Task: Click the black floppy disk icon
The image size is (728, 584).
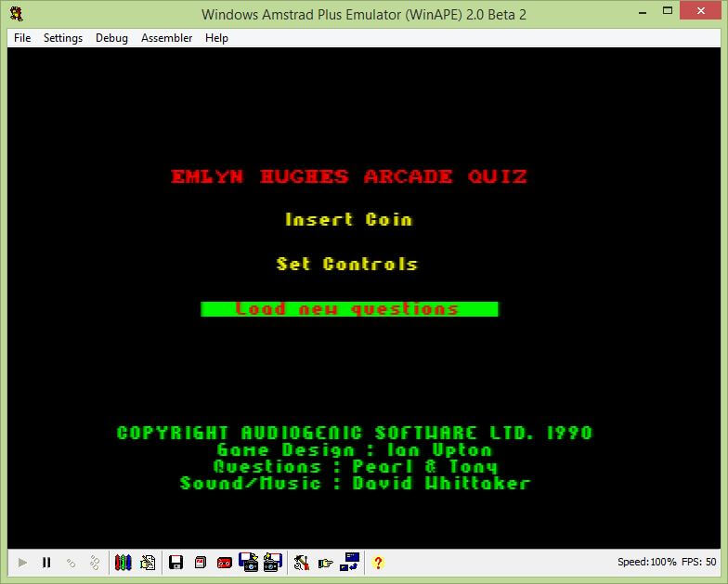Action: point(175,563)
